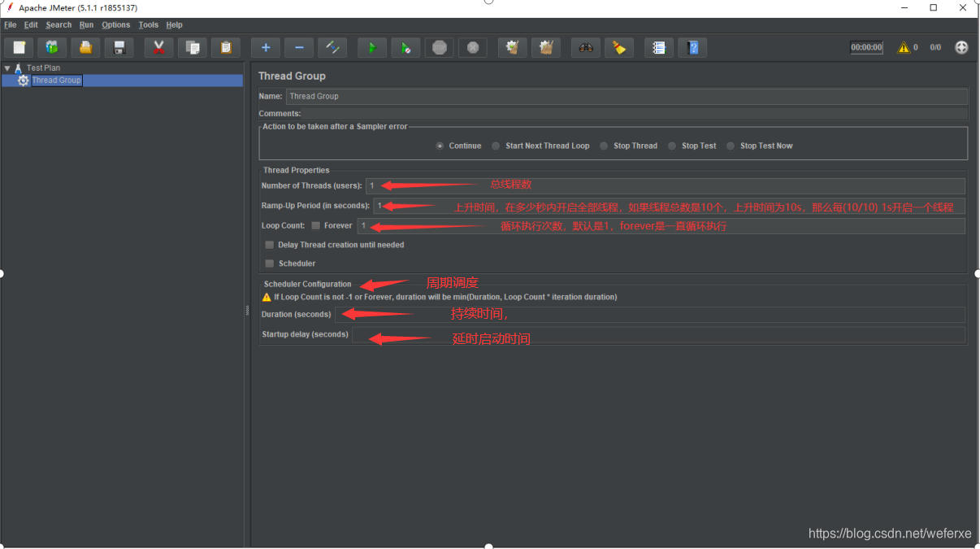Click the Startup delay (seconds) field
Image resolution: width=980 pixels, height=549 pixels.
pyautogui.click(x=658, y=334)
